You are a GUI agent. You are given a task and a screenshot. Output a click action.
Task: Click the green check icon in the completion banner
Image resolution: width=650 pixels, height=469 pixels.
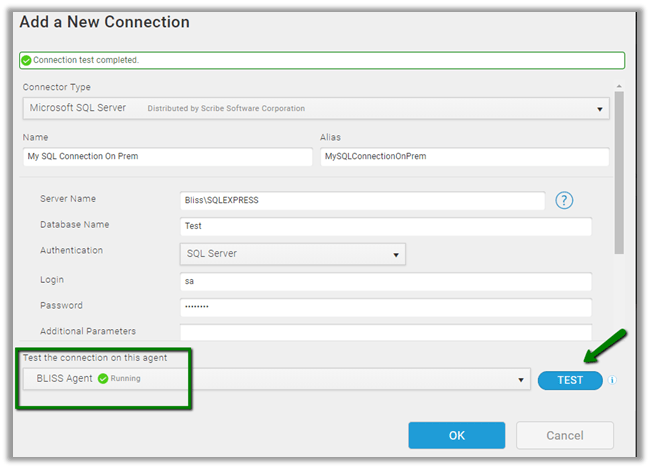[x=27, y=60]
